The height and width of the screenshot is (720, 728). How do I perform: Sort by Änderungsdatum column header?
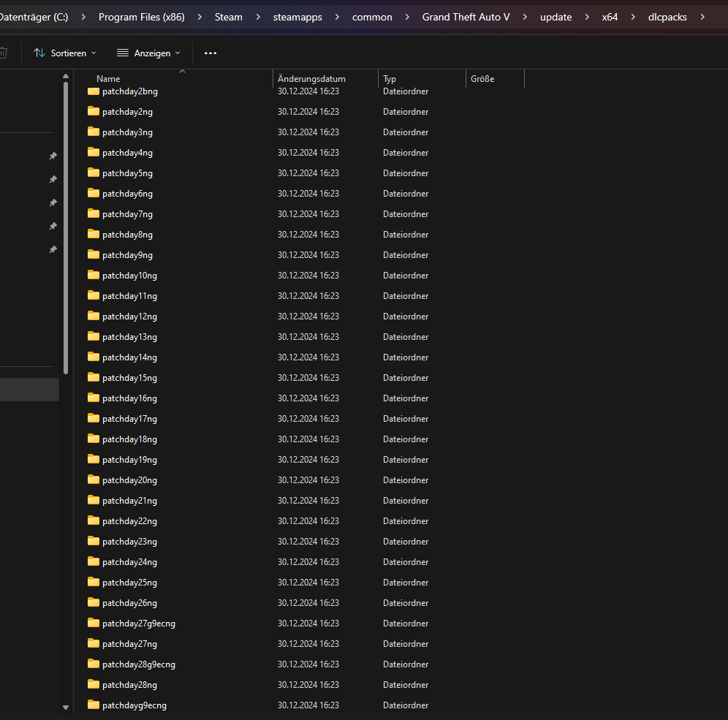point(312,79)
